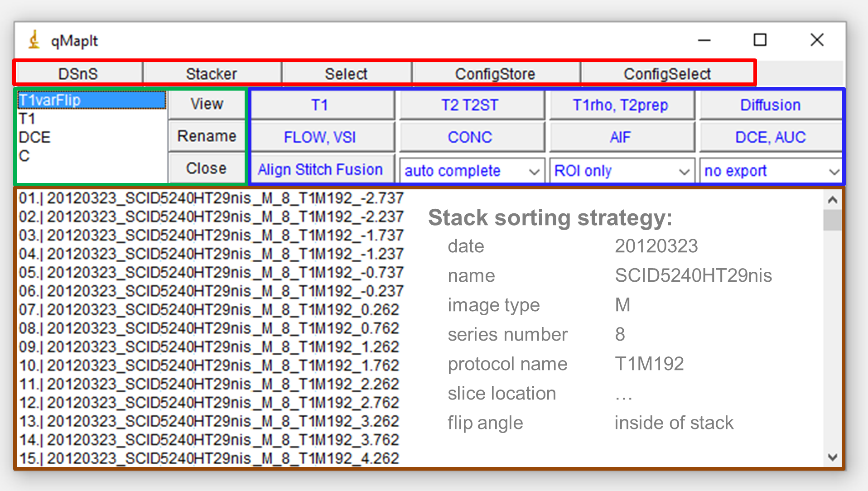Screen dimensions: 868x491
Task: Select the DCE stack in list
Action: [35, 137]
